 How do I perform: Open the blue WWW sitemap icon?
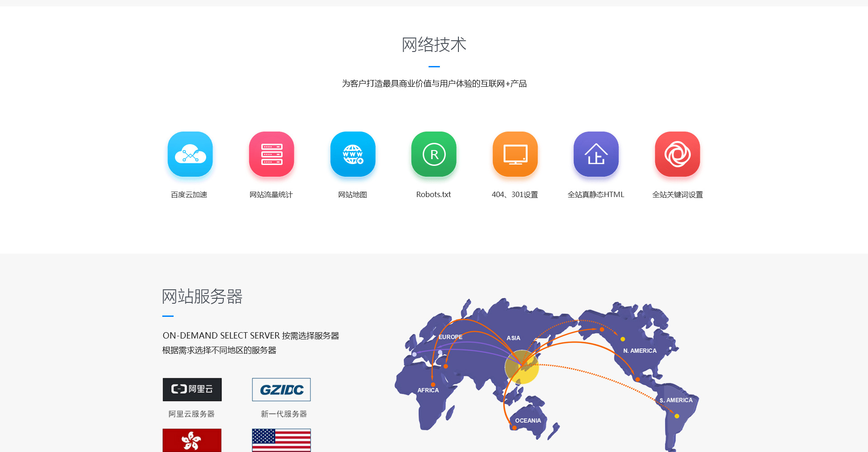(353, 154)
